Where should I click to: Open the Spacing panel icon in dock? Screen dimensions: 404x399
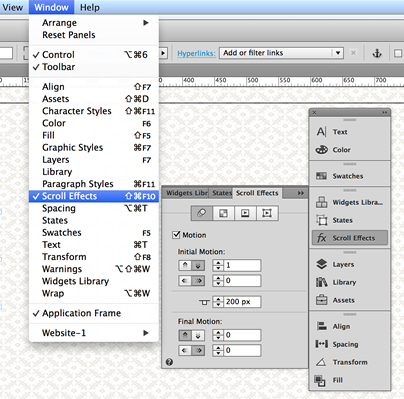[x=321, y=344]
